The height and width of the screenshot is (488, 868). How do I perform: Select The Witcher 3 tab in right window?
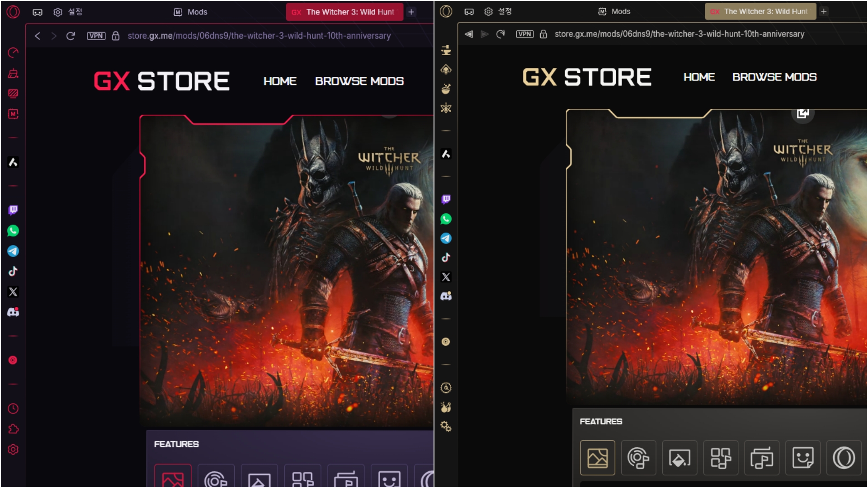tap(760, 12)
